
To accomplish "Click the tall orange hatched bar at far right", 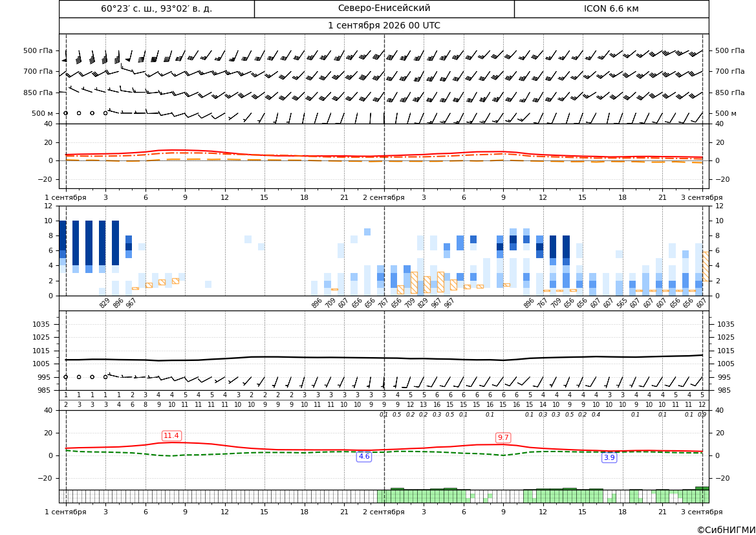I will click(x=706, y=267).
